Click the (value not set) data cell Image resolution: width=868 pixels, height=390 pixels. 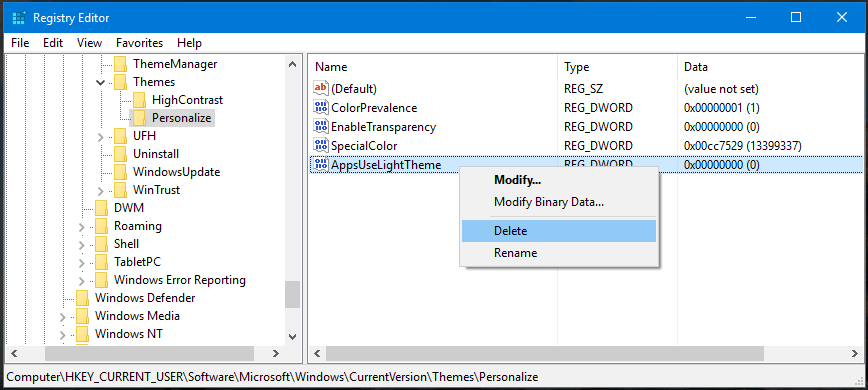click(721, 89)
